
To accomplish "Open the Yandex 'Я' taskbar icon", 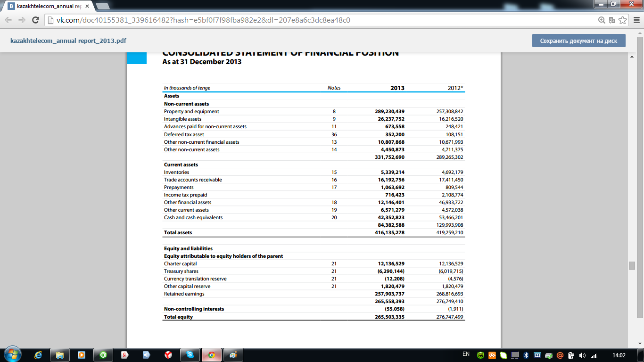I will 125,355.
